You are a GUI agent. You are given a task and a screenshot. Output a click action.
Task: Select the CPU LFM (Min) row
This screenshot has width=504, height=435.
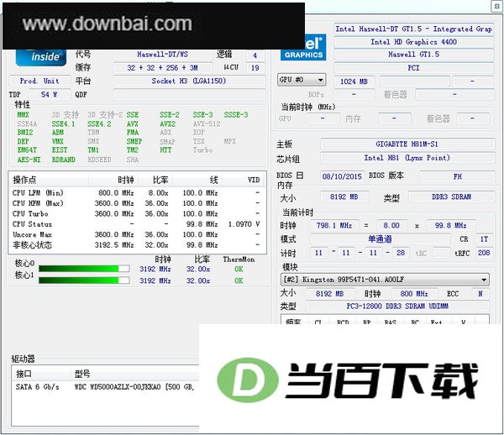(x=136, y=193)
